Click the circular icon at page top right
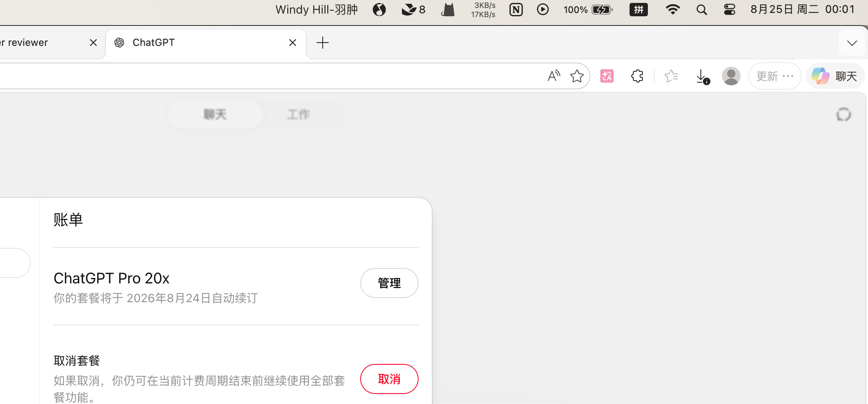 [843, 114]
